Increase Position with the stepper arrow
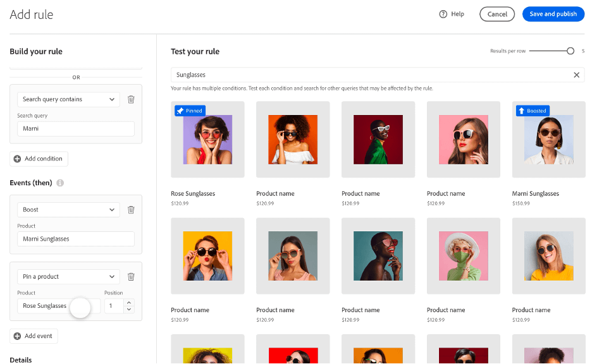 pyautogui.click(x=128, y=303)
